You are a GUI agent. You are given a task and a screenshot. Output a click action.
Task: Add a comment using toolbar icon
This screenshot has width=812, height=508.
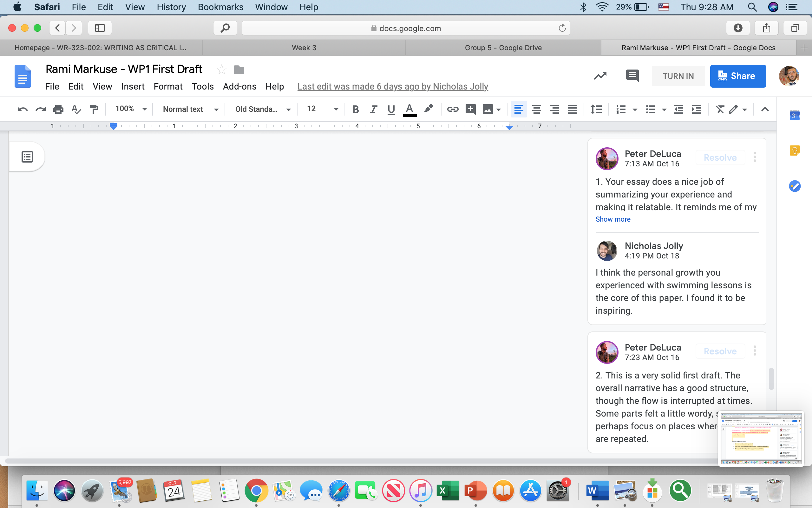470,109
